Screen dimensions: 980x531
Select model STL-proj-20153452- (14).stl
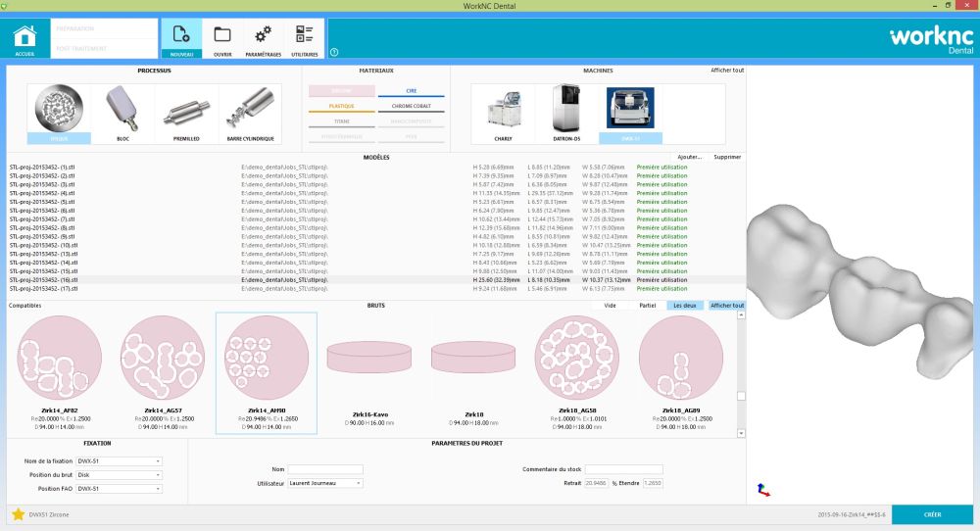[376, 263]
